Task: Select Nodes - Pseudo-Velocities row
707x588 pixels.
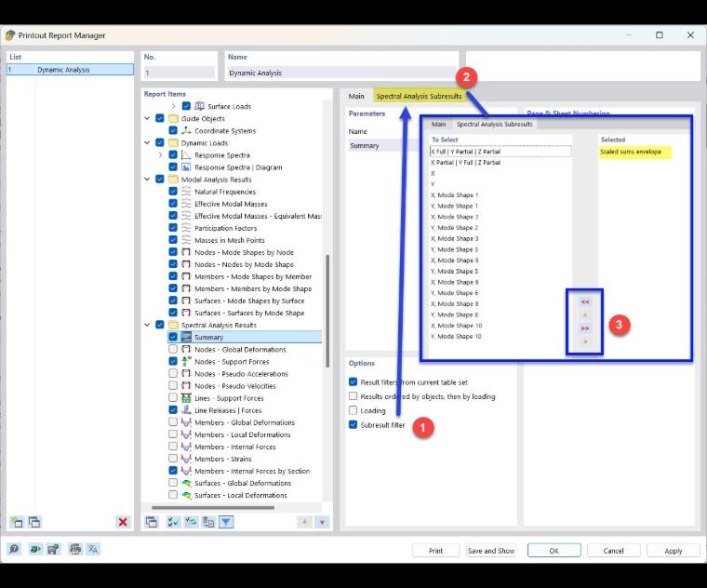Action: tap(235, 386)
